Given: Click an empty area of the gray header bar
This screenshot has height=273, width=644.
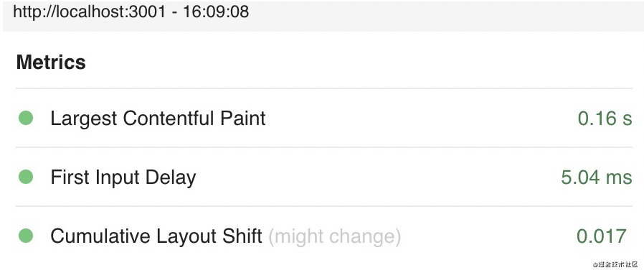Looking at the screenshot, I should click(444, 15).
